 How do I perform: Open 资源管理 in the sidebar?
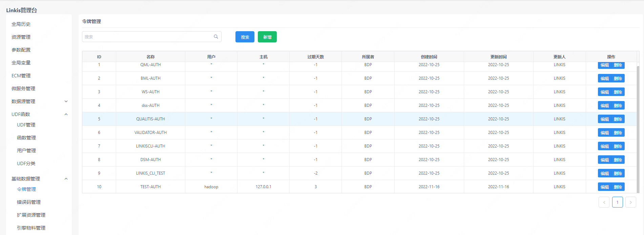click(x=21, y=37)
